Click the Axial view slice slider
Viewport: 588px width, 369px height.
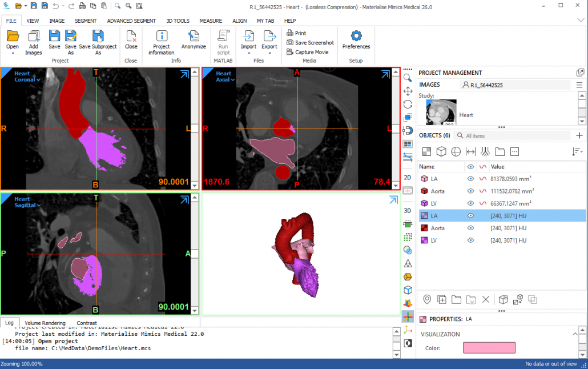coord(396,129)
